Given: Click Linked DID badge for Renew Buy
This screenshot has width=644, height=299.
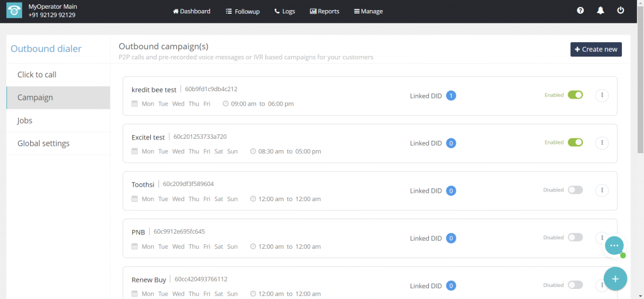Looking at the screenshot, I should pos(451,286).
